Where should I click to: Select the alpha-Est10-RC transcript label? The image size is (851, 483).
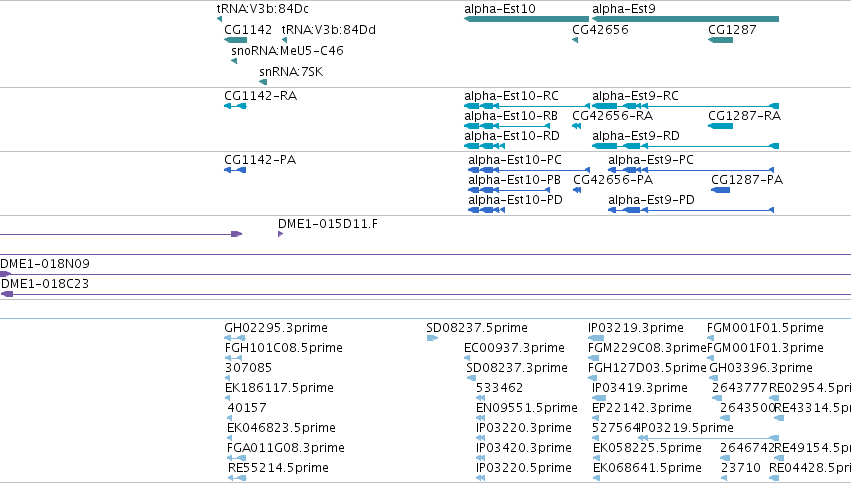click(511, 96)
